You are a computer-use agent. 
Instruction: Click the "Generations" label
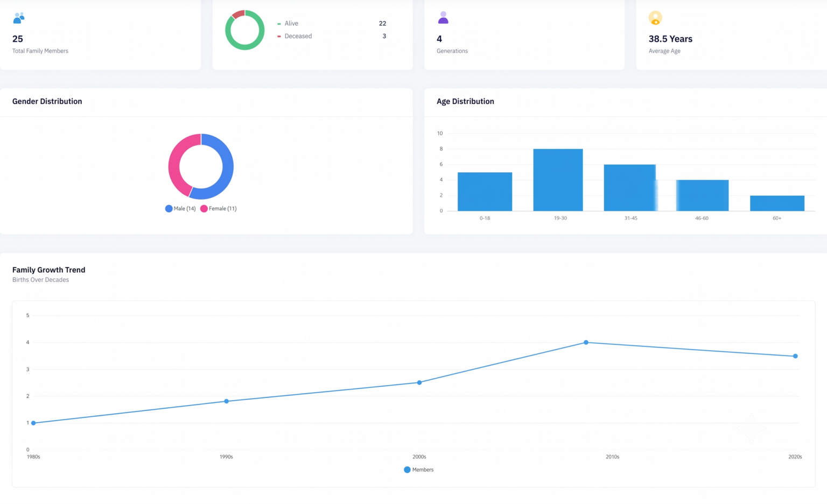tap(452, 51)
